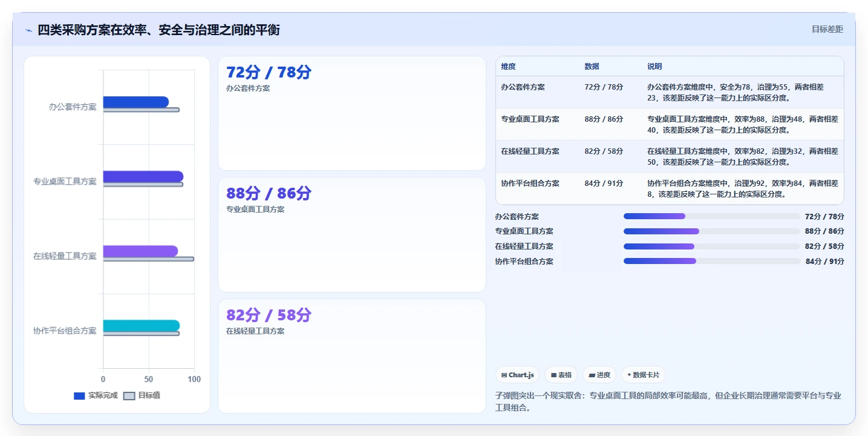The image size is (868, 436).
Task: Click the 进度 chip
Action: (x=599, y=375)
